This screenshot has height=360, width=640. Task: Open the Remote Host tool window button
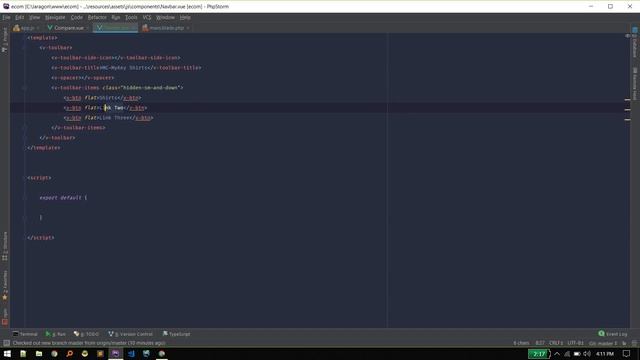click(x=635, y=84)
